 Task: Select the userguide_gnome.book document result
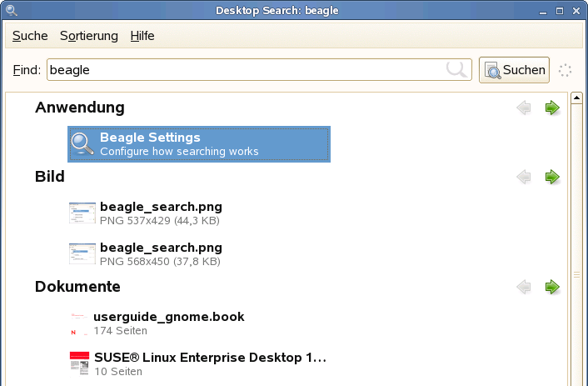pyautogui.click(x=157, y=323)
